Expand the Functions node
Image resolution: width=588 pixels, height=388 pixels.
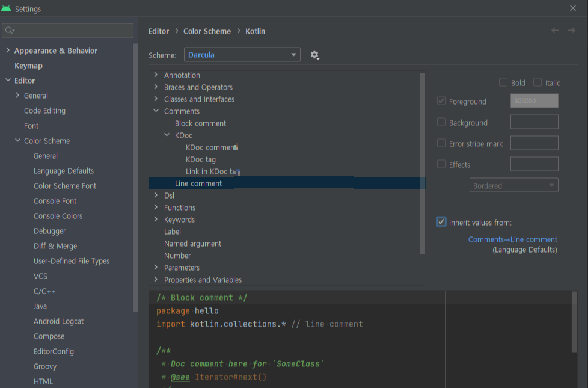pos(156,207)
